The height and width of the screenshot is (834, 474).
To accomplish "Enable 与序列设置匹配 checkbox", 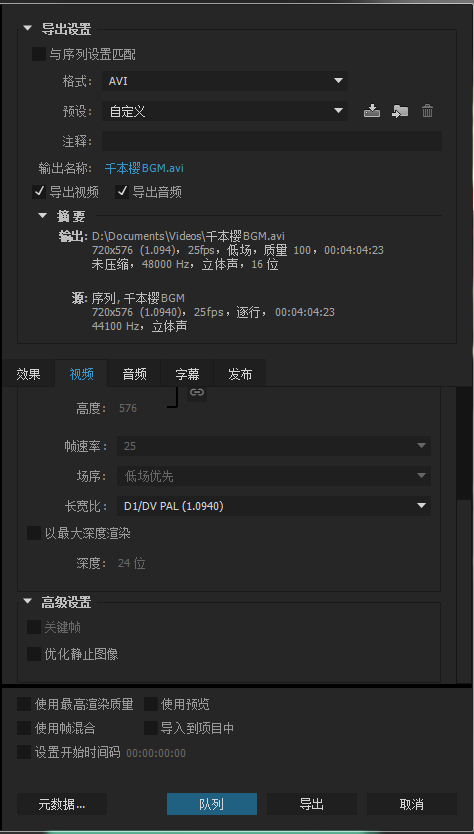I will click(39, 54).
